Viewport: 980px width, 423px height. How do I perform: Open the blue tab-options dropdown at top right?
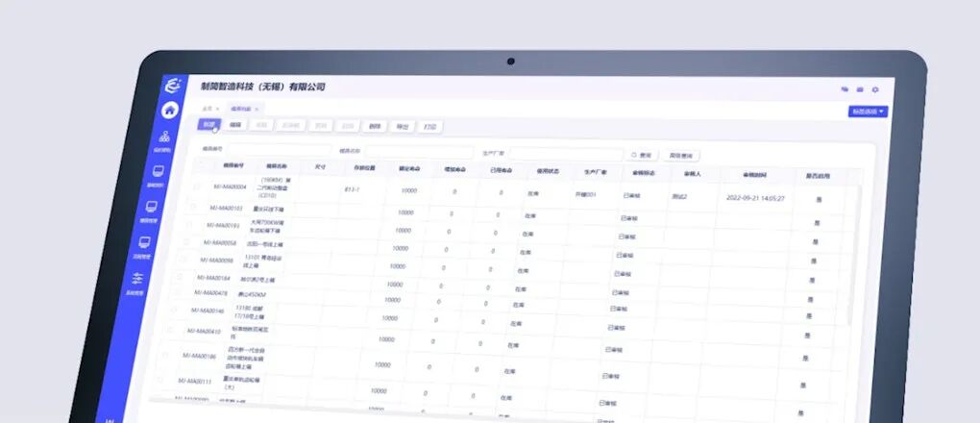point(868,112)
